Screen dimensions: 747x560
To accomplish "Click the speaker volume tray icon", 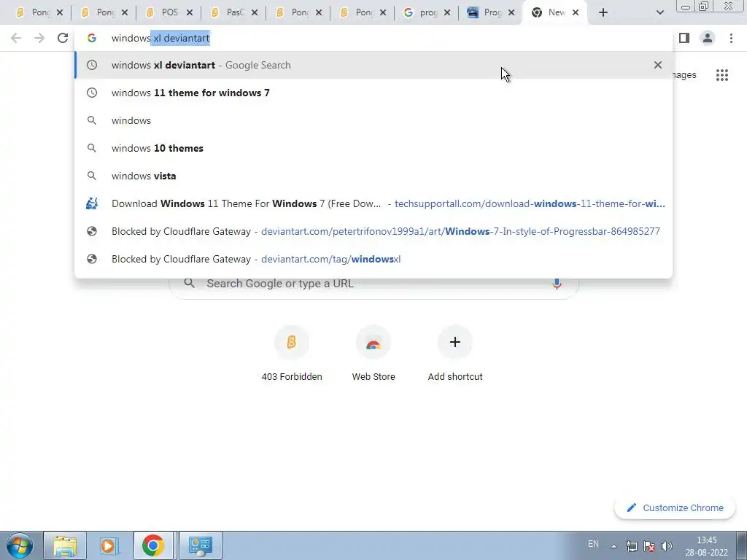I will [667, 546].
